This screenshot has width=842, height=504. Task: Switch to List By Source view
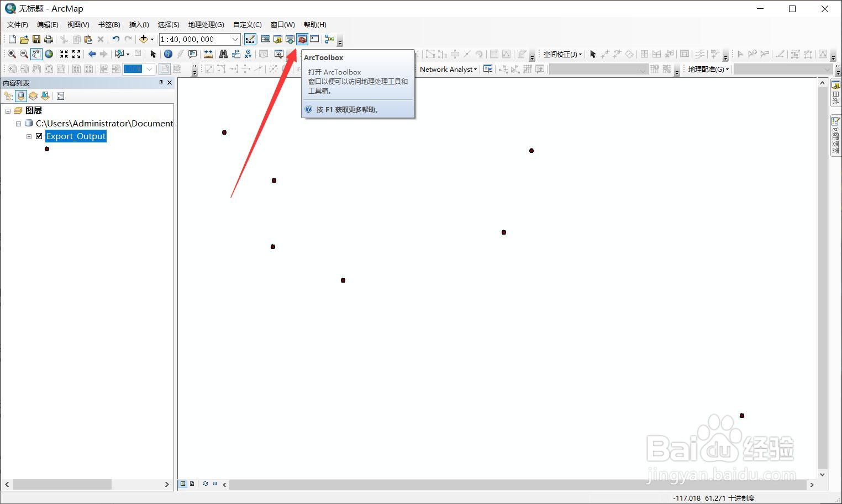21,96
